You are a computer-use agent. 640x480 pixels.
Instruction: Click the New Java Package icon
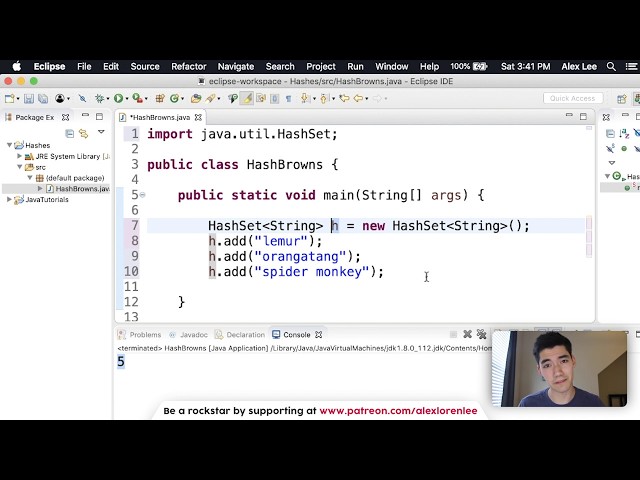160,98
